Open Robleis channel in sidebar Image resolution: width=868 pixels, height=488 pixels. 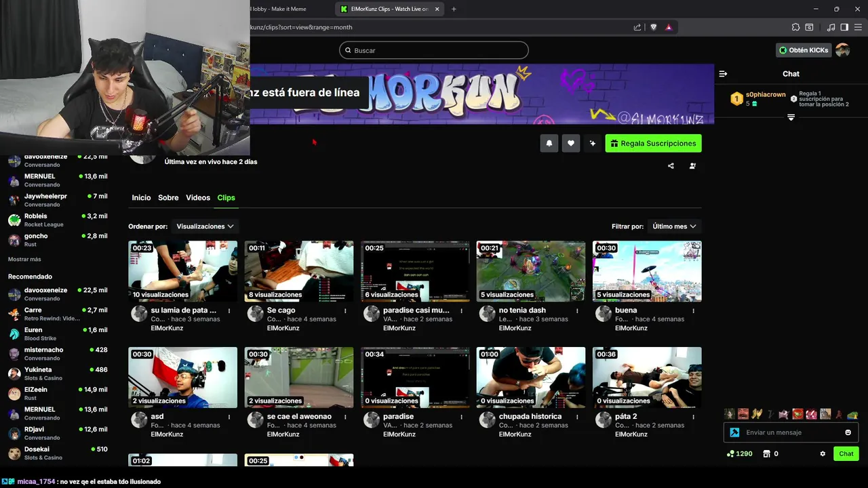click(x=58, y=220)
